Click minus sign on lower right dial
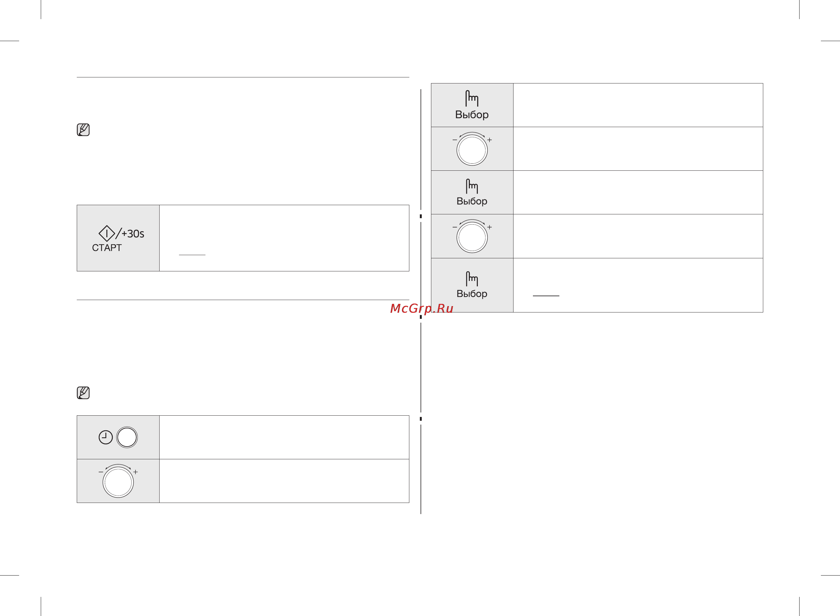 455,227
